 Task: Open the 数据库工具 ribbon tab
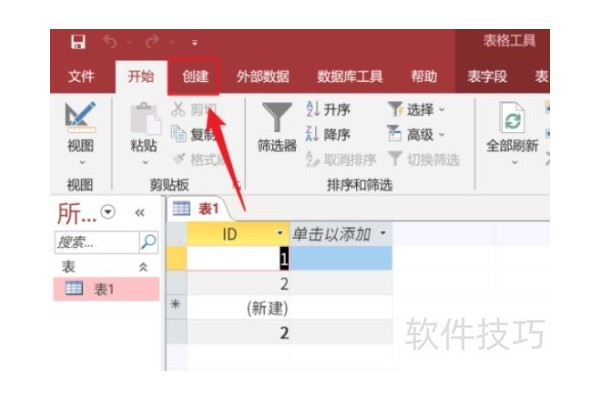[350, 77]
